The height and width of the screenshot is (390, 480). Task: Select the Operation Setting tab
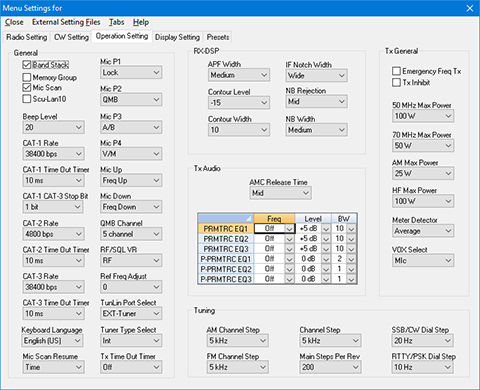pyautogui.click(x=122, y=36)
